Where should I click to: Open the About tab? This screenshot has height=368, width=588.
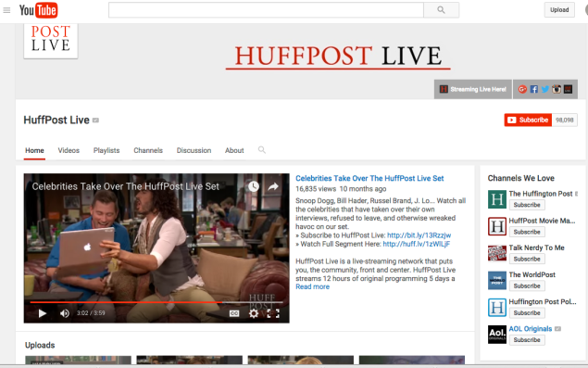click(234, 150)
